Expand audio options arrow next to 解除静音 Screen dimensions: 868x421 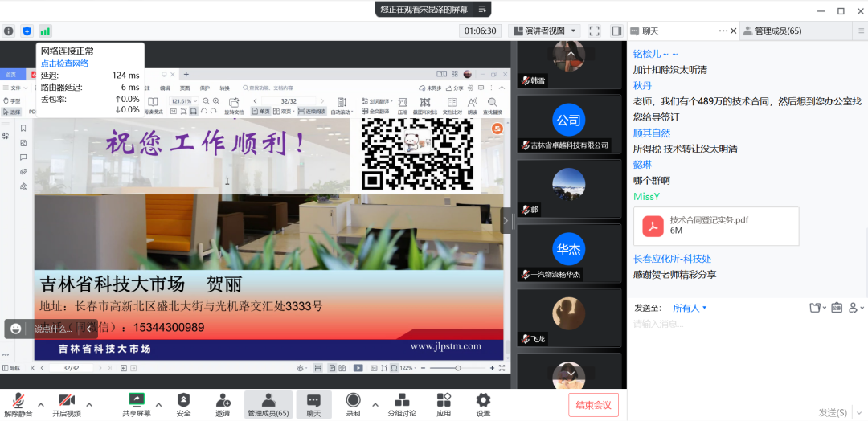point(41,404)
